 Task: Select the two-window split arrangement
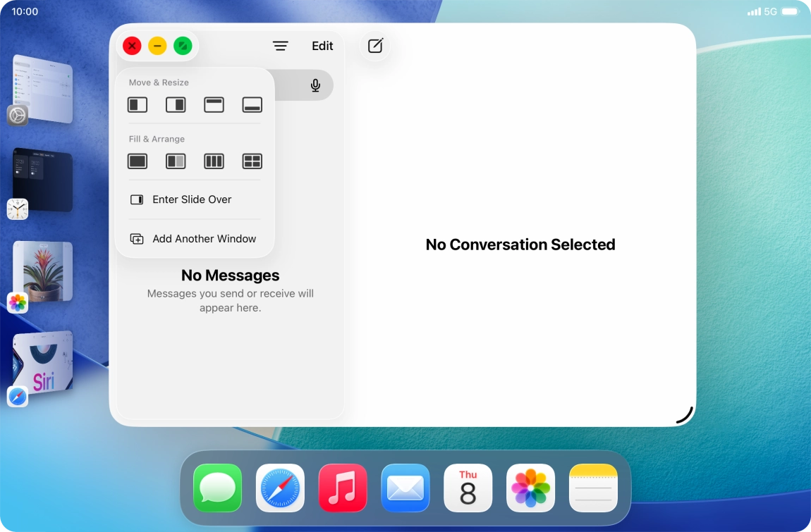(x=176, y=161)
